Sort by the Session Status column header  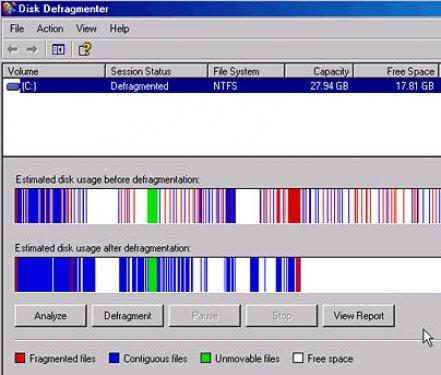click(x=157, y=71)
